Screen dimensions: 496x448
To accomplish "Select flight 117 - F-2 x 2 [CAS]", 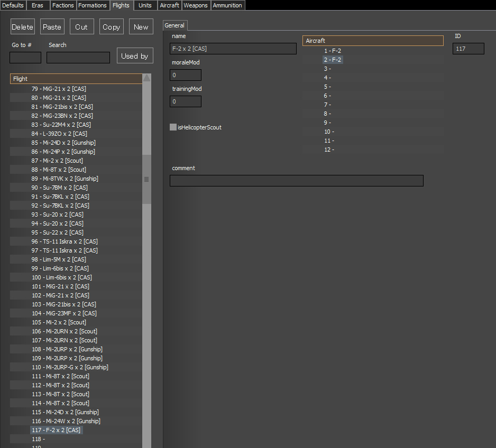I will point(56,430).
